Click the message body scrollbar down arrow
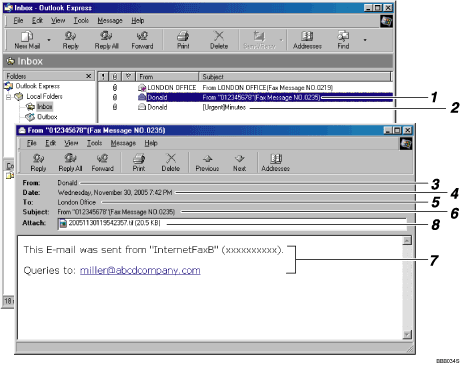Screen dimensions: 460x365 pyautogui.click(x=407, y=334)
